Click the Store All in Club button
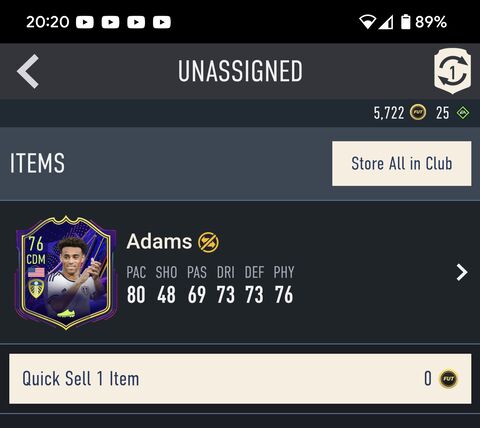This screenshot has width=480, height=428. tap(402, 164)
